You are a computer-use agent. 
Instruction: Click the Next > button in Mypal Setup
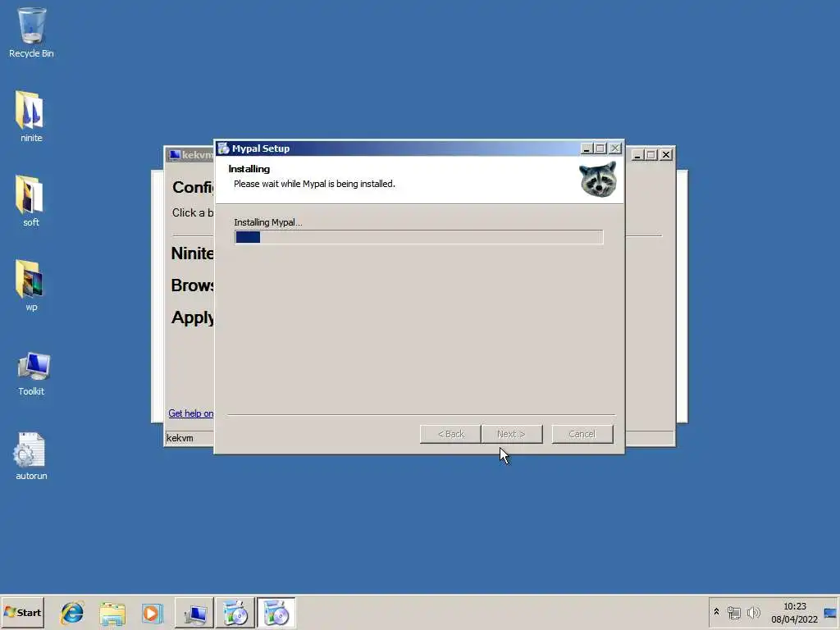click(512, 434)
